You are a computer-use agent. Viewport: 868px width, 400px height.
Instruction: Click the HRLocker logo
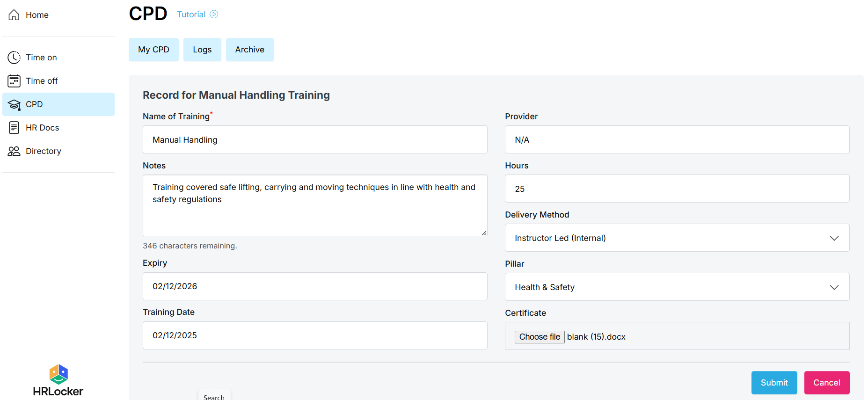point(58,380)
